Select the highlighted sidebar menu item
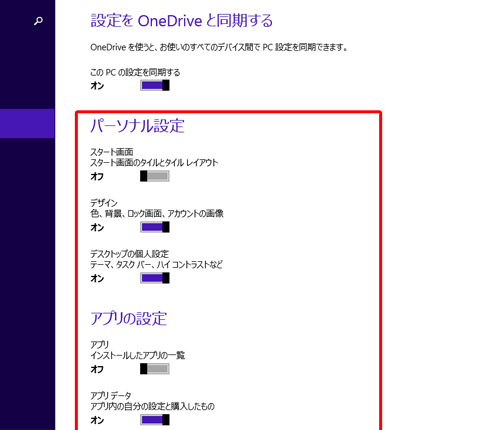 point(27,123)
